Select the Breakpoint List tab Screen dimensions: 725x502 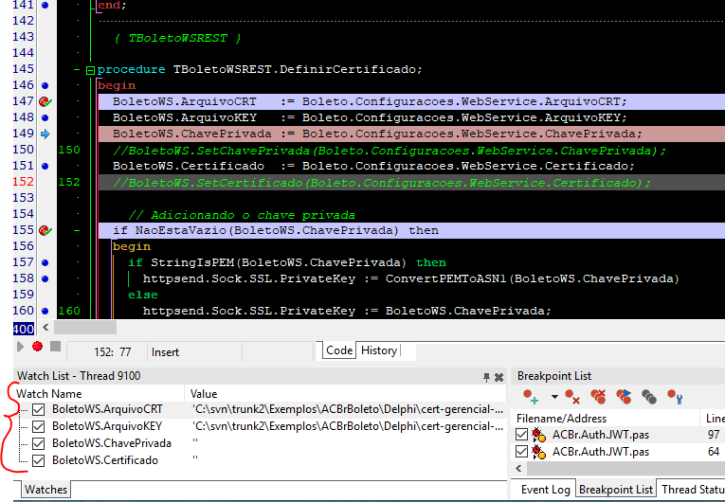point(615,490)
